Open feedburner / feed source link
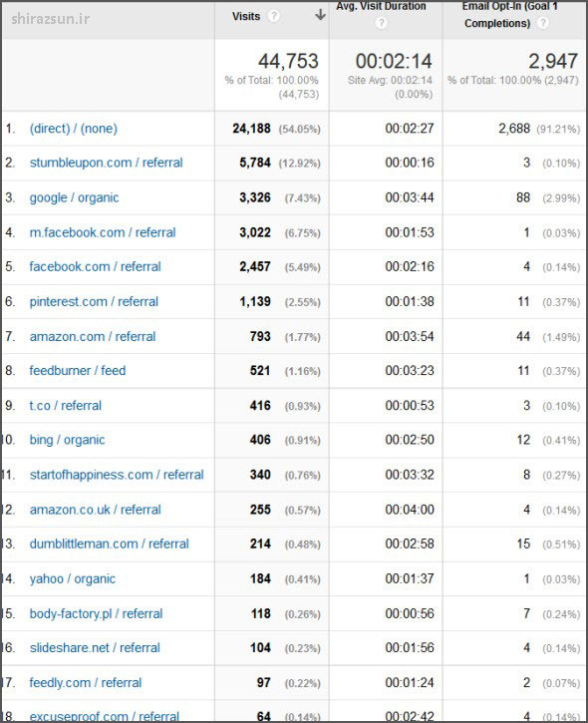This screenshot has width=588, height=723. click(78, 370)
